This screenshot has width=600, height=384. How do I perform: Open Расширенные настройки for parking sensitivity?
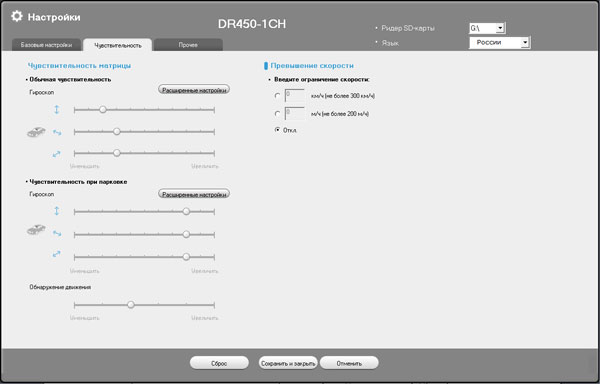tap(194, 194)
